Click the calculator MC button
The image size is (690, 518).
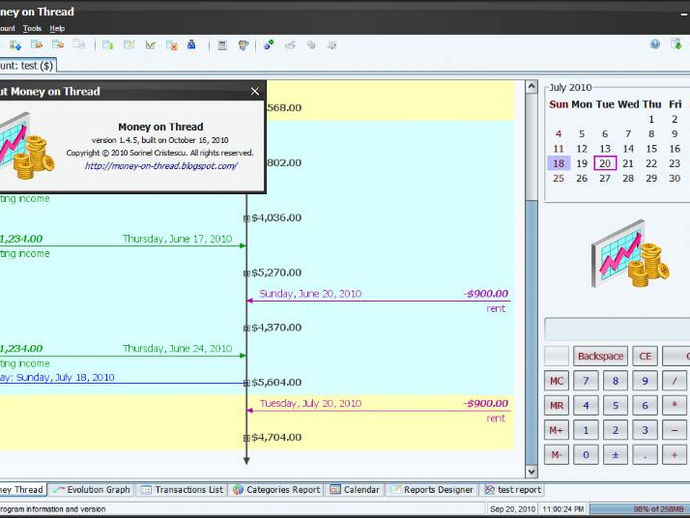pyautogui.click(x=557, y=381)
